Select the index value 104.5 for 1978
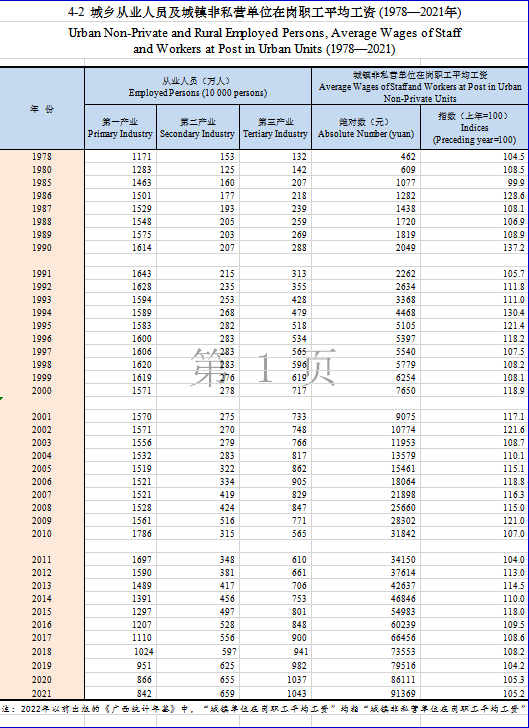 coord(475,156)
